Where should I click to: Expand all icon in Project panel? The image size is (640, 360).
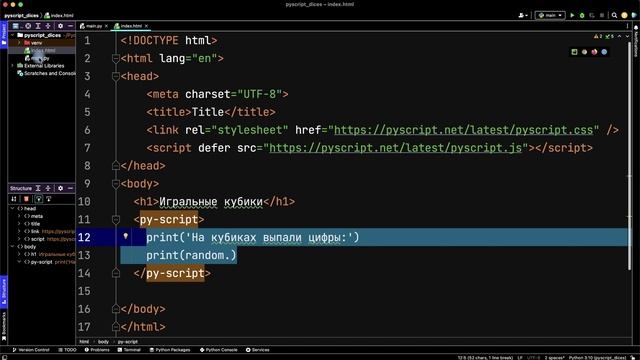pyautogui.click(x=38, y=26)
